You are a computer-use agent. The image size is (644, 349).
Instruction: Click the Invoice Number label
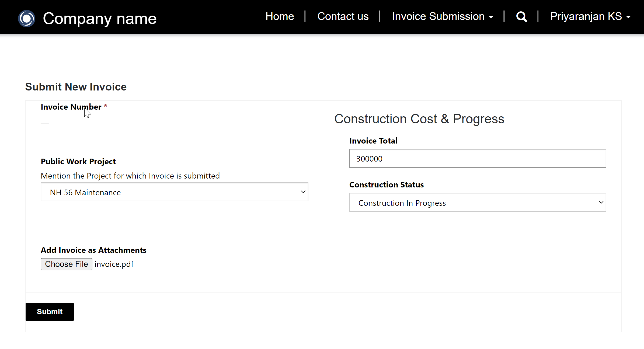tap(71, 107)
